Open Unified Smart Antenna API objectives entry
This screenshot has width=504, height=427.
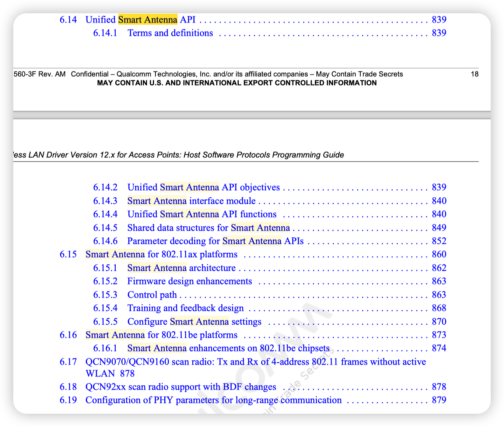203,187
